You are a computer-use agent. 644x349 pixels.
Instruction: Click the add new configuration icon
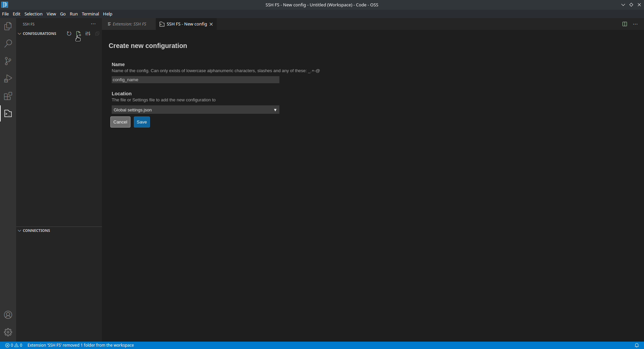coord(78,34)
